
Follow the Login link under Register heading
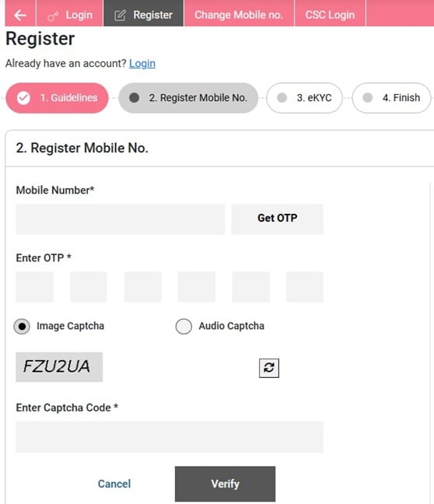click(142, 63)
